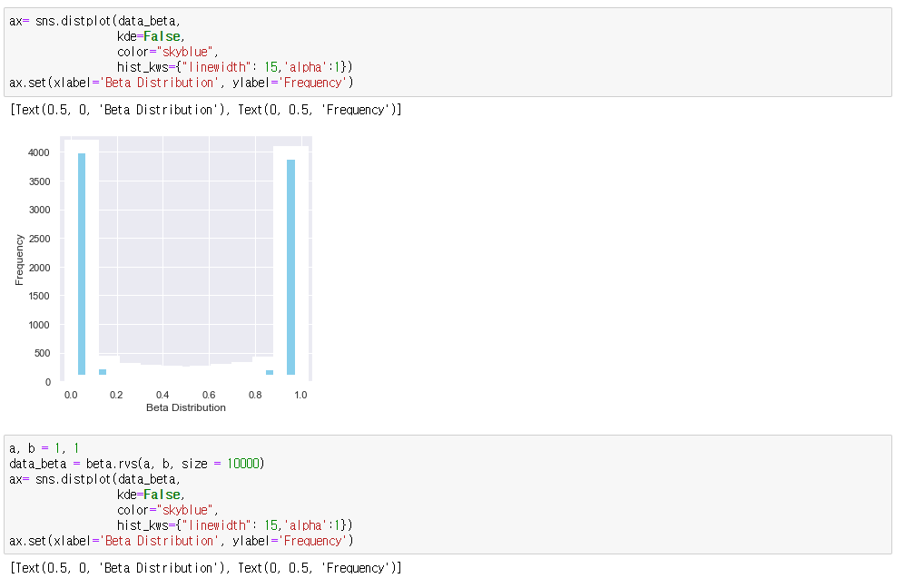This screenshot has width=905, height=588.
Task: Click 'kde=False,' in the top code cell
Action: click(151, 36)
